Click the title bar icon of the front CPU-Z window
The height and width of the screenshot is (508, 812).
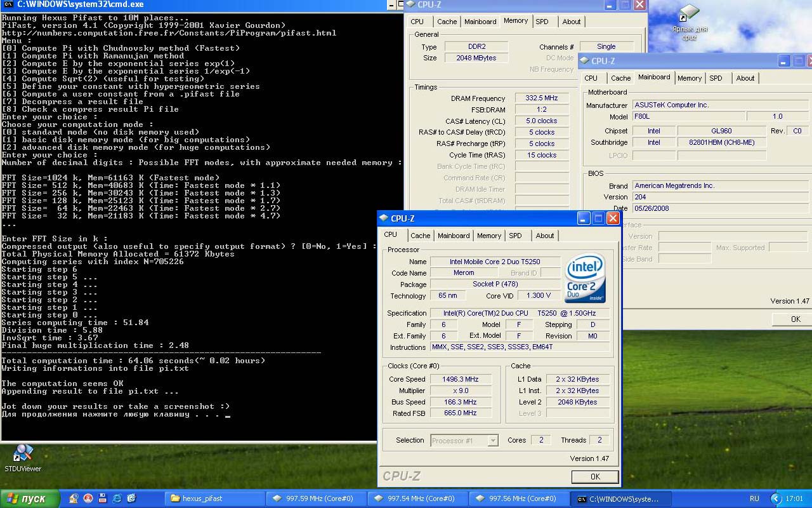pos(384,218)
